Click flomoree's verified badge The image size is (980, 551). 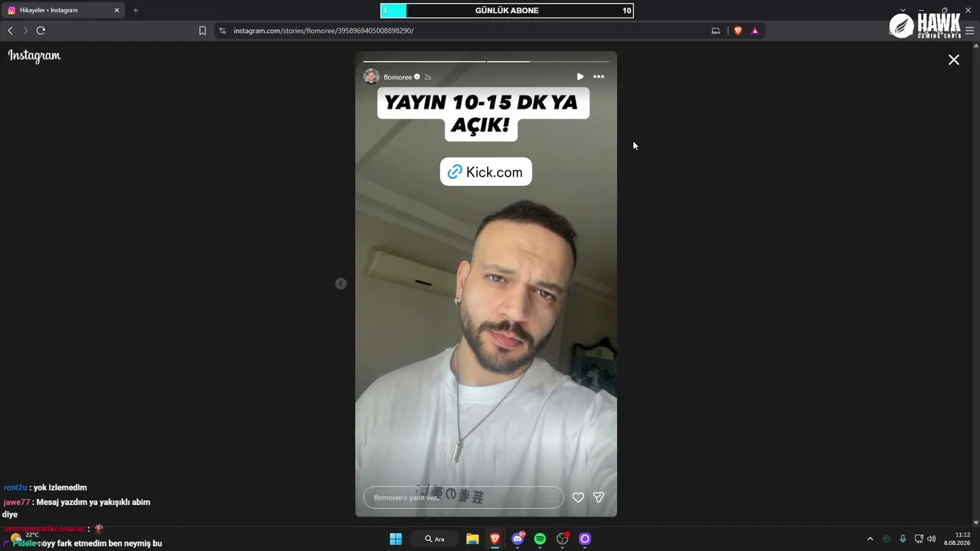tap(417, 77)
